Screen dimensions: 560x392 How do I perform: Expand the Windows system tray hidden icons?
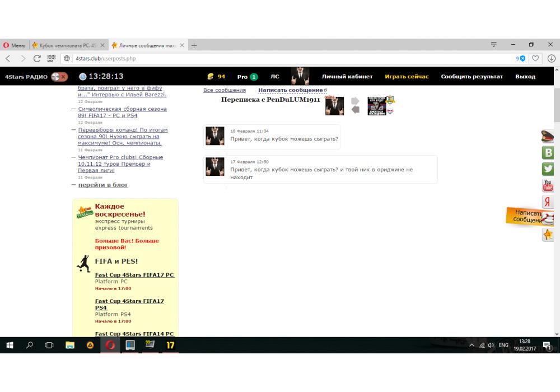472,346
